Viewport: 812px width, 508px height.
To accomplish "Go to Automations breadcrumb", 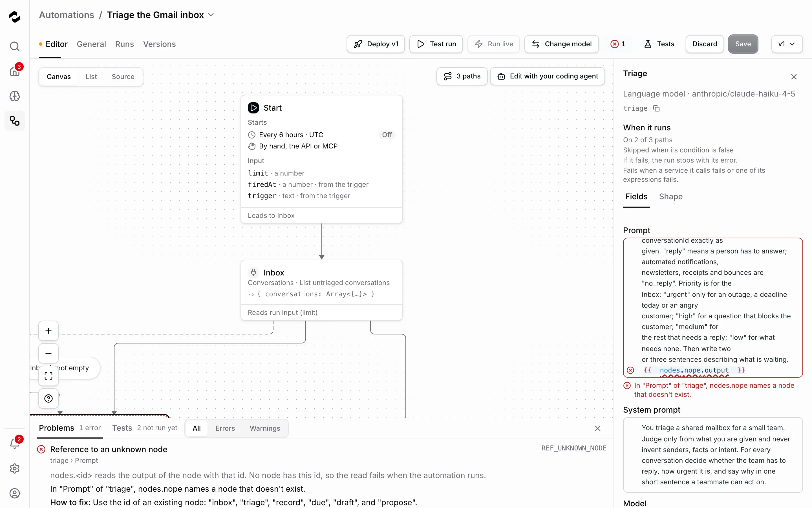I will [x=67, y=15].
